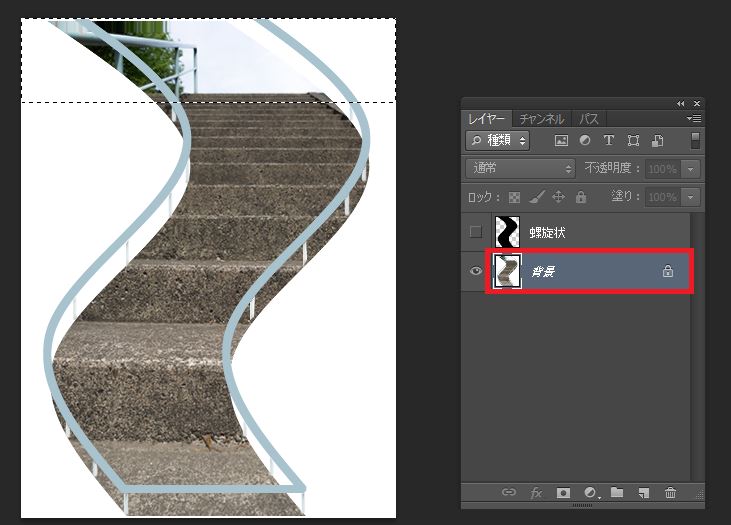The width and height of the screenshot is (731, 525).
Task: Select the 螺旋状 layer thumbnail
Action: coord(508,233)
